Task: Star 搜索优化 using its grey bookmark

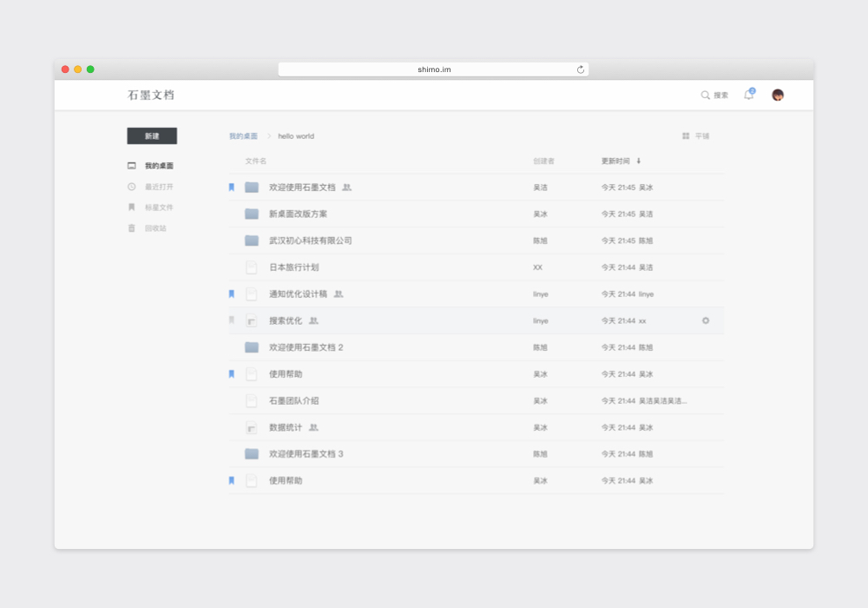Action: (231, 321)
